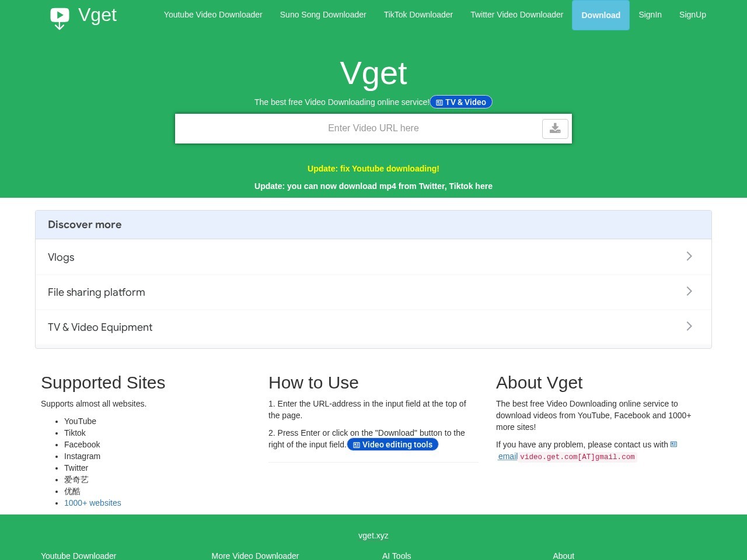Open the 1000+ websites link

click(x=93, y=503)
